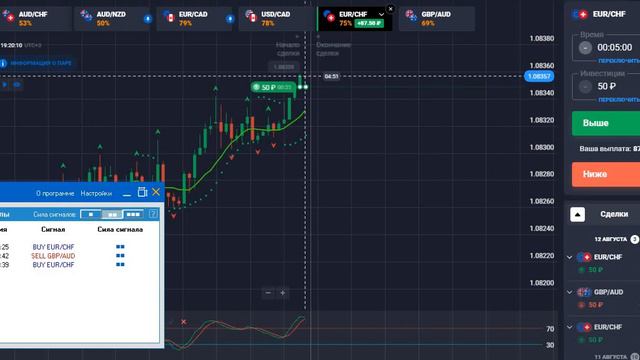Screen dimensions: 640x360
Task: Select two-square signal strength filter
Action: click(x=112, y=214)
